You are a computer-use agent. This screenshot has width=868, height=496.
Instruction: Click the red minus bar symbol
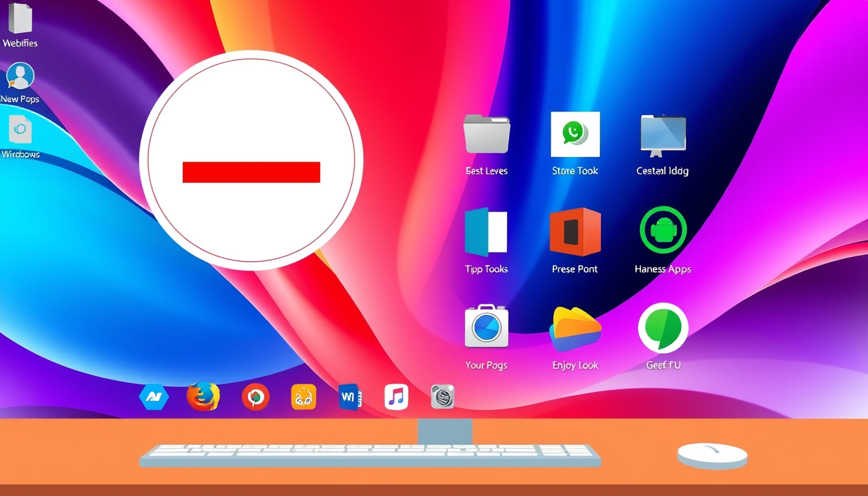pos(251,172)
